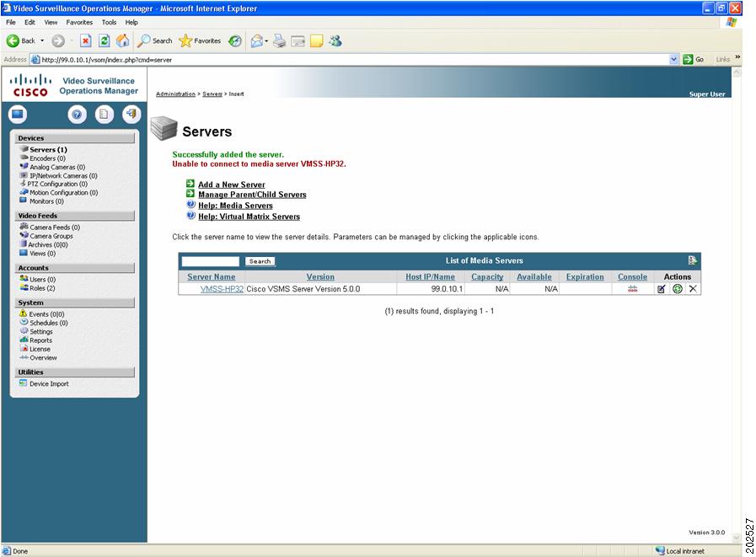Open License under System

coord(40,349)
